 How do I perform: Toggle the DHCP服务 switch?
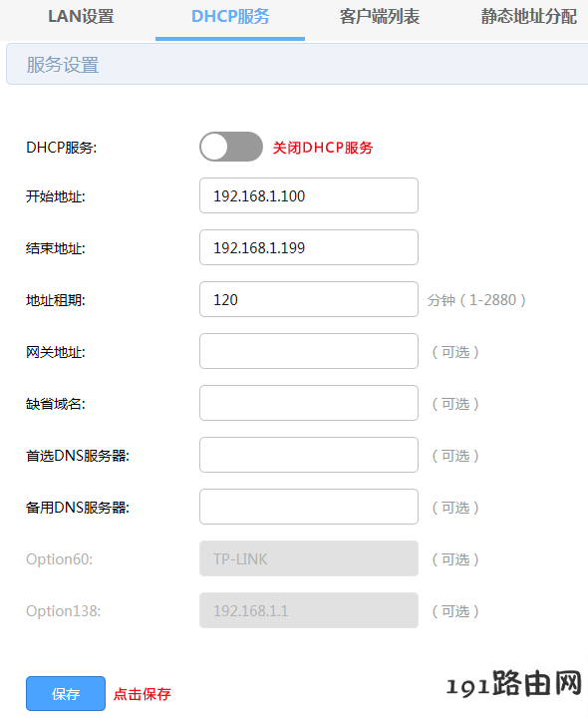[x=231, y=147]
